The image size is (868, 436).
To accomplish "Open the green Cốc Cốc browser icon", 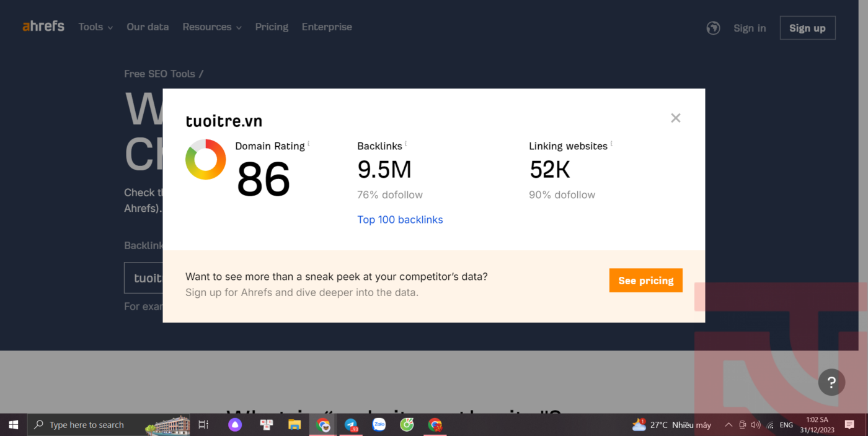I will tap(407, 425).
